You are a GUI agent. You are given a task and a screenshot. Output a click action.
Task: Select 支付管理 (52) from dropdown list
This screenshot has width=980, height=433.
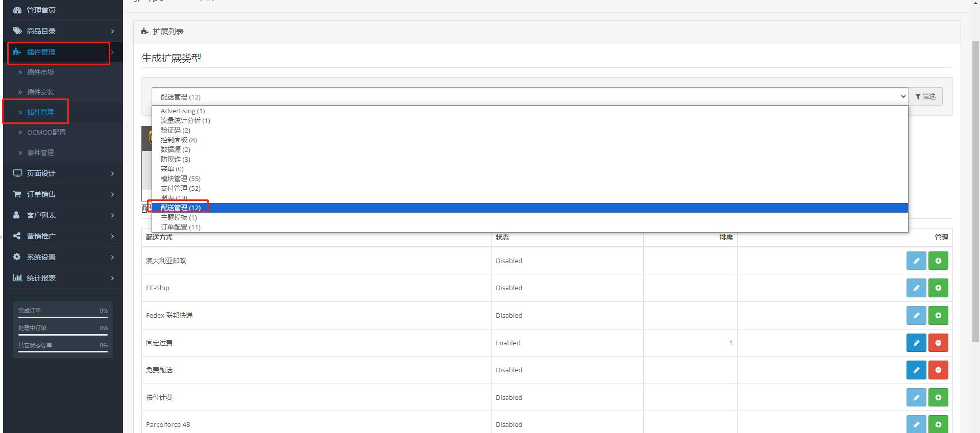pos(181,188)
